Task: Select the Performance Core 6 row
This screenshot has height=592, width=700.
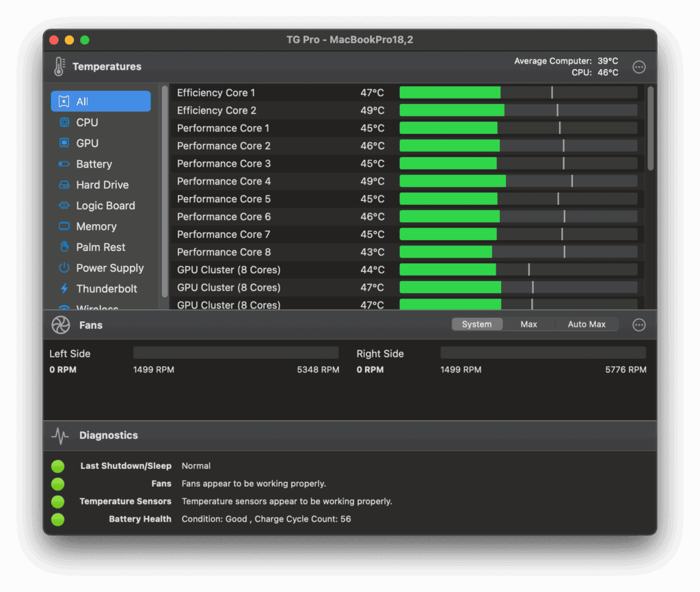Action: (407, 217)
